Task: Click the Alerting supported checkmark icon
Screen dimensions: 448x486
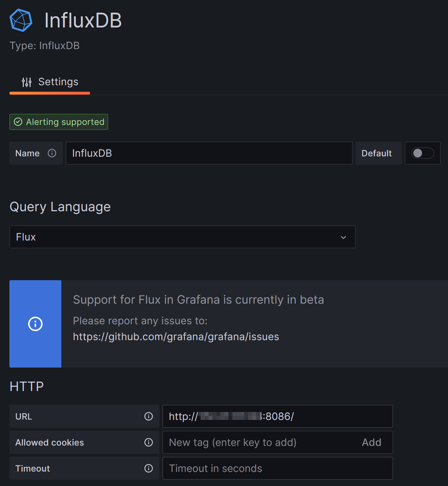Action: tap(18, 122)
